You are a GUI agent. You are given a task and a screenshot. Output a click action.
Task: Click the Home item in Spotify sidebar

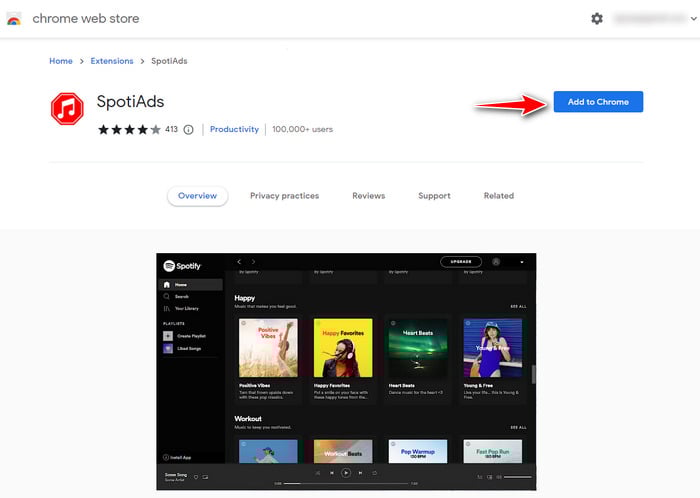[191, 285]
